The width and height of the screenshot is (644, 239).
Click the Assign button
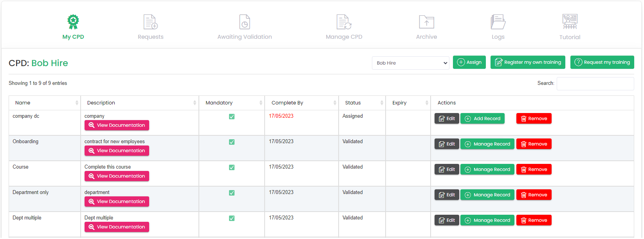pyautogui.click(x=469, y=62)
